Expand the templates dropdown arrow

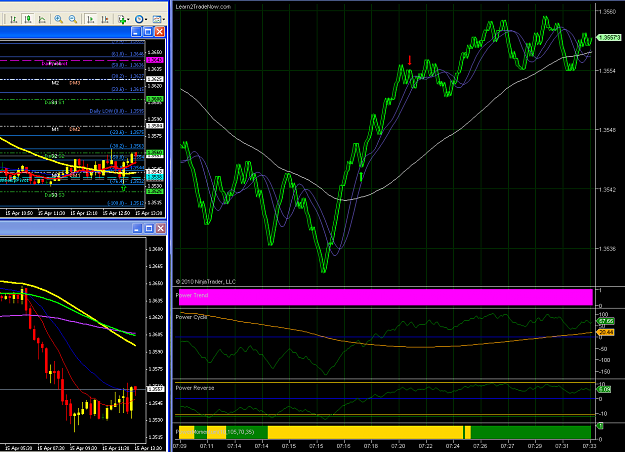(x=164, y=20)
